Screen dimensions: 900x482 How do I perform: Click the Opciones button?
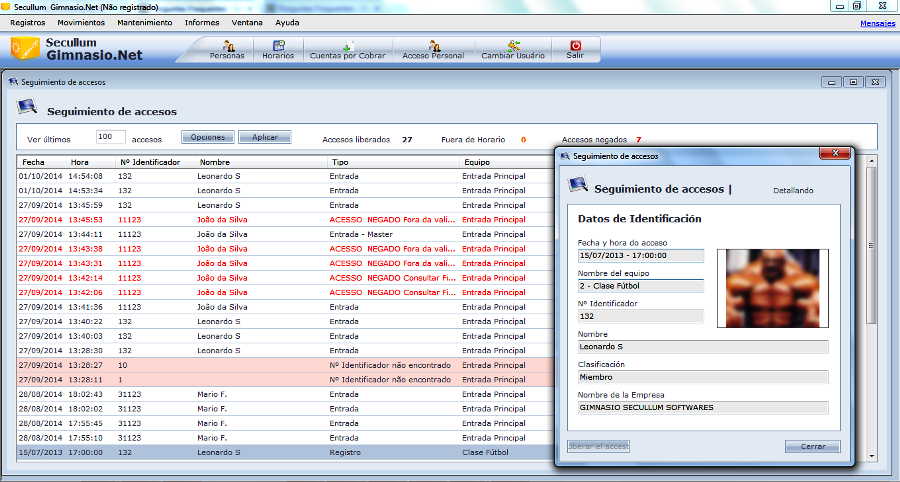click(207, 137)
